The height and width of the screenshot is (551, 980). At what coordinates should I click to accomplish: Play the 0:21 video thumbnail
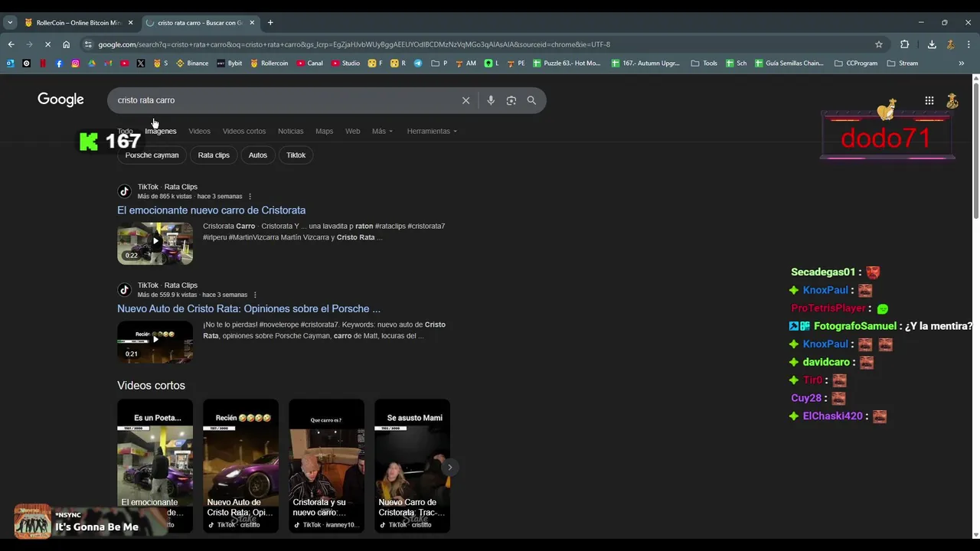(x=155, y=342)
